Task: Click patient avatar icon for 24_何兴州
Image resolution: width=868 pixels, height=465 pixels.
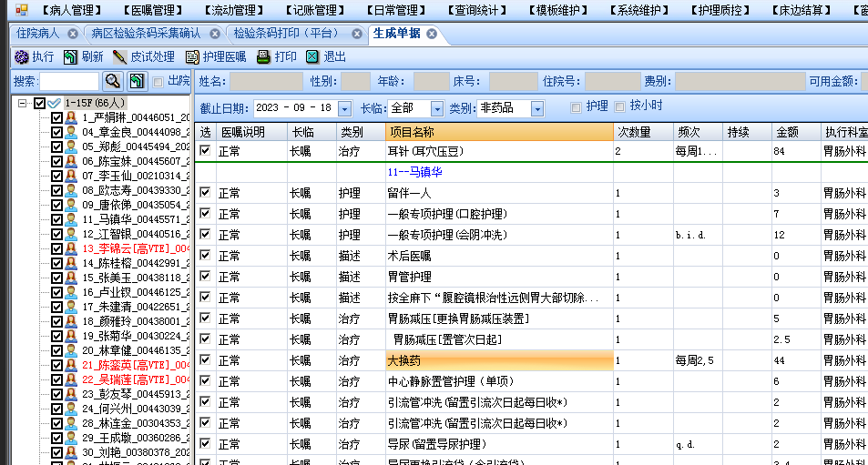Action: click(71, 409)
